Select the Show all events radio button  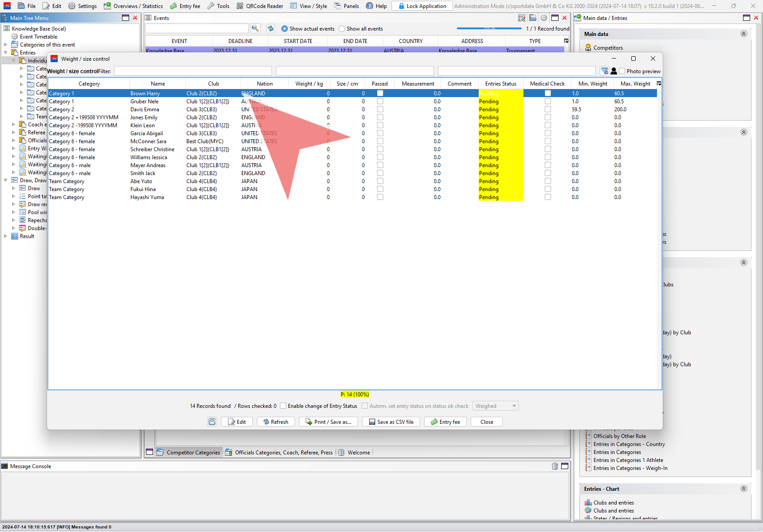(x=342, y=29)
